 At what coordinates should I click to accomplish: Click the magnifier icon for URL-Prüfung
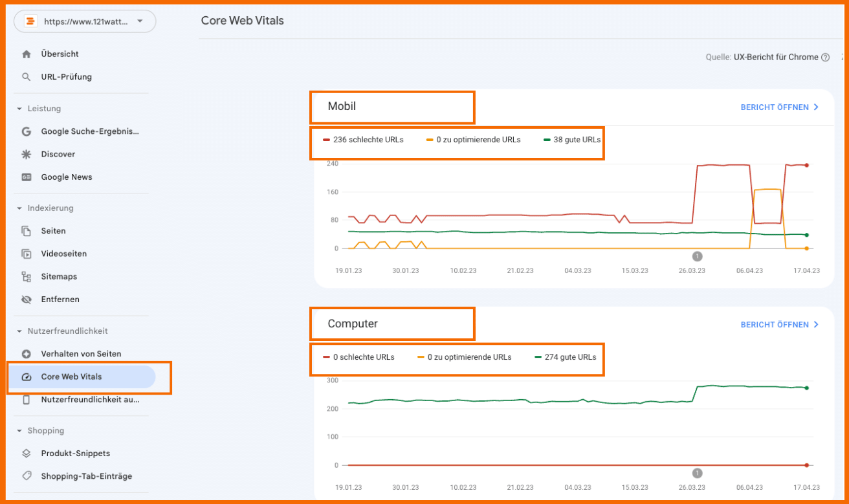point(27,77)
